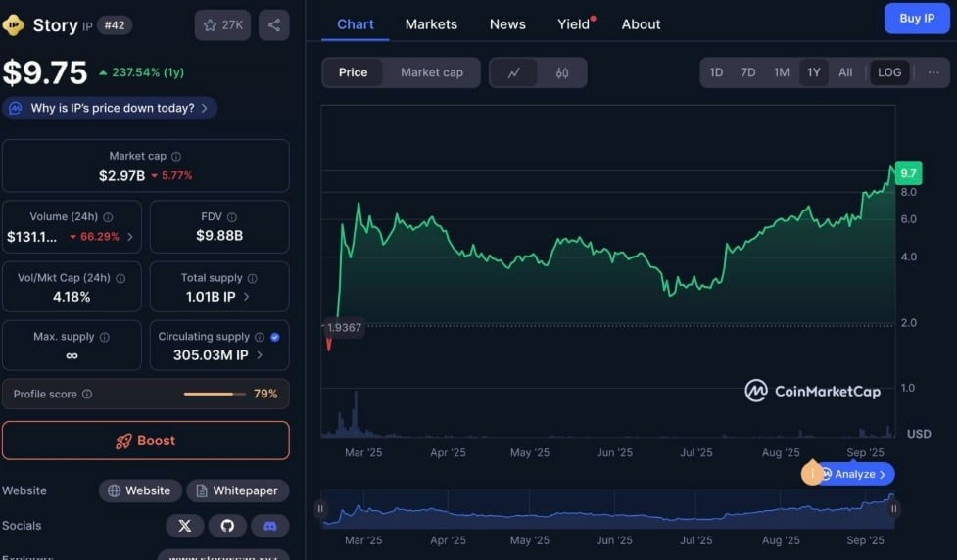Click the Circulating supply info icon

pos(260,337)
